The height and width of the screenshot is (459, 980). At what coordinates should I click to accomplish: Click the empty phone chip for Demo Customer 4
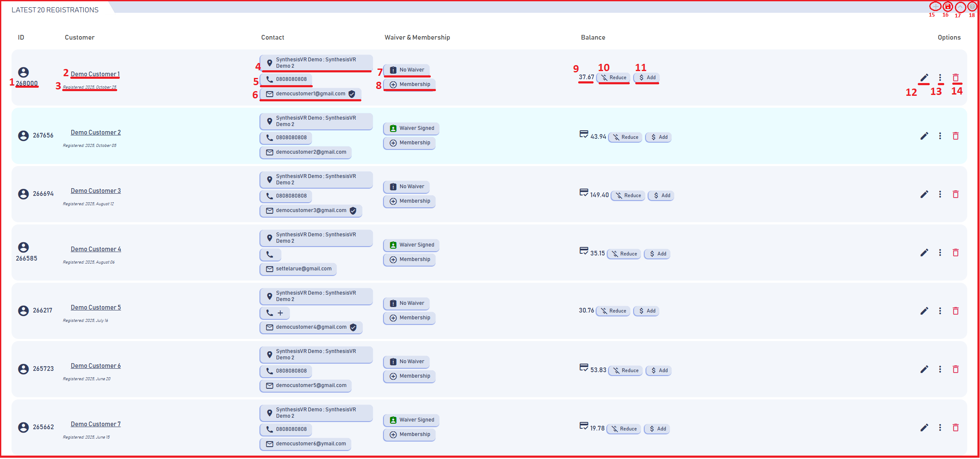tap(271, 255)
